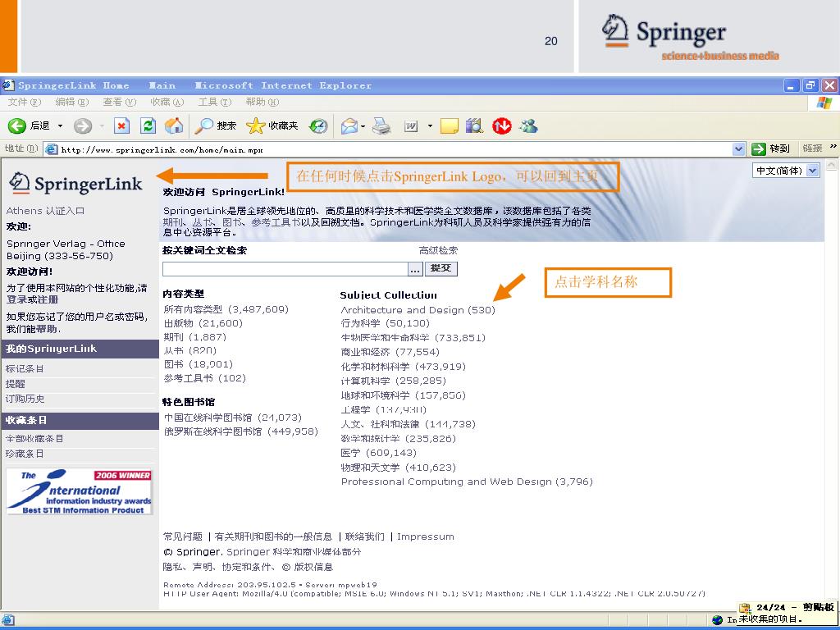Open 生物医学和生命科学 subject collection

pyautogui.click(x=413, y=338)
